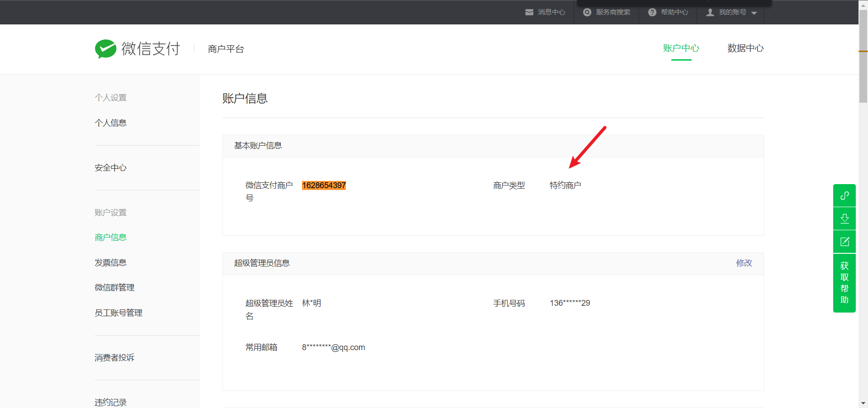
Task: Open 个人信息 in the sidebar
Action: tap(111, 123)
